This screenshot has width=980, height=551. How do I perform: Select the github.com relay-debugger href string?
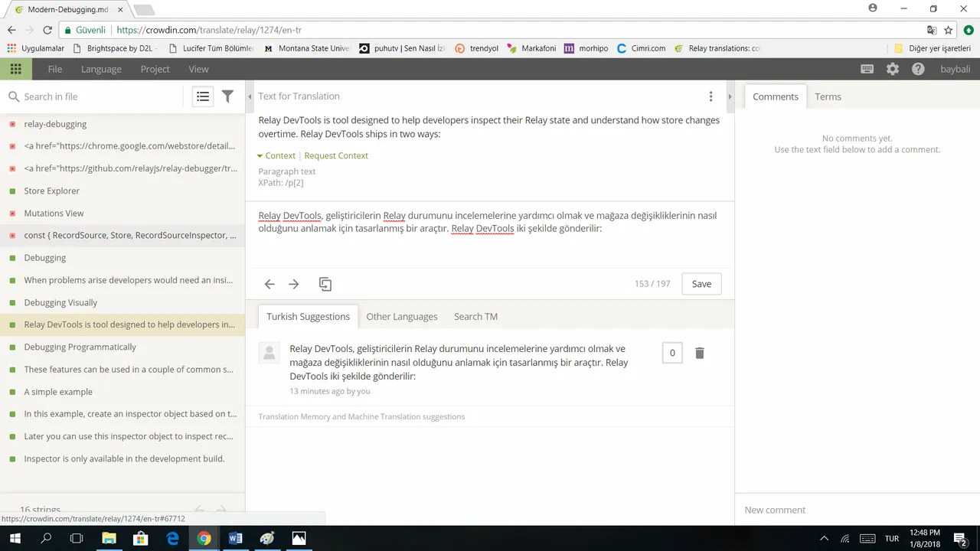[122, 168]
